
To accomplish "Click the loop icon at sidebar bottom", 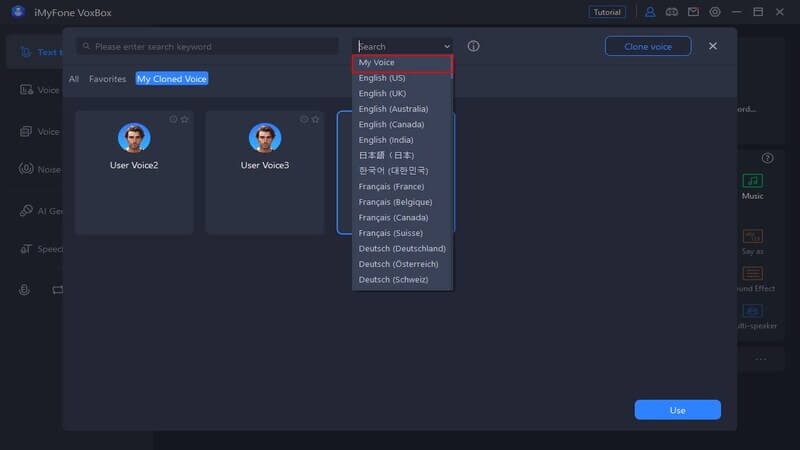I will point(58,290).
